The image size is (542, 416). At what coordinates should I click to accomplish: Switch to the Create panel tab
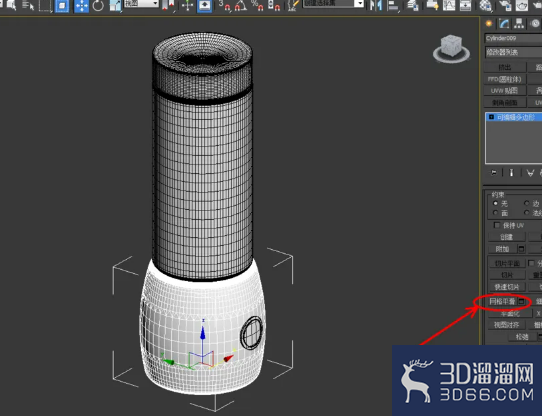click(489, 23)
